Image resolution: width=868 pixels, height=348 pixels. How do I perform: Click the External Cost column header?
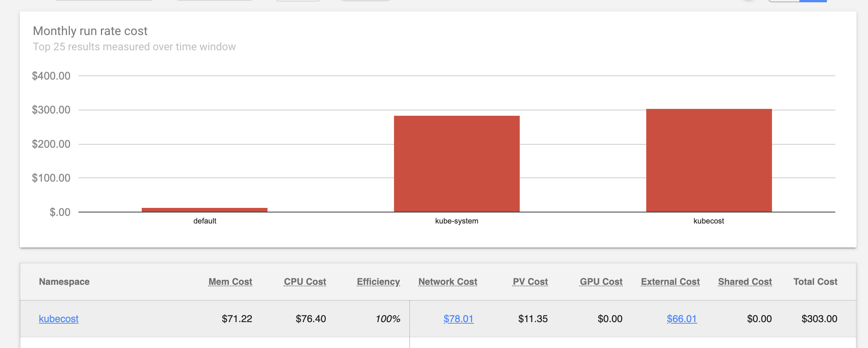pos(670,282)
